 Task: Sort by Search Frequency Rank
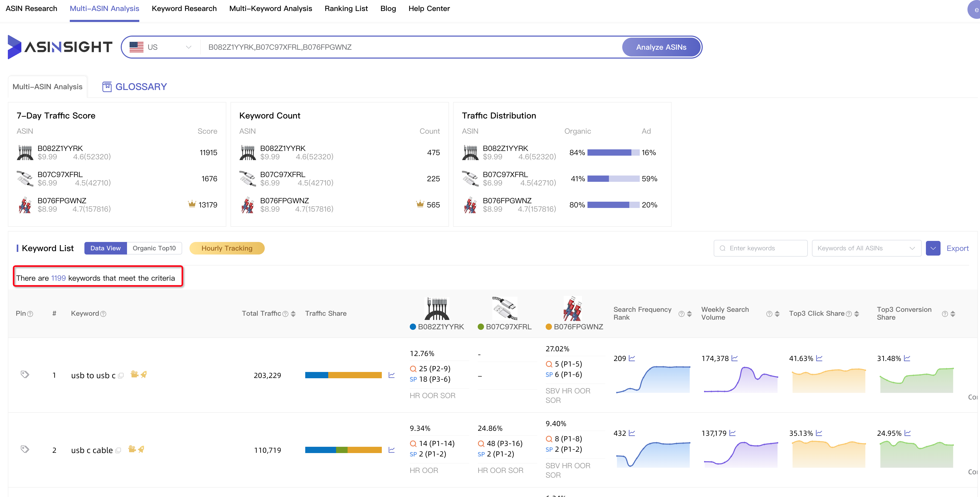[689, 314]
